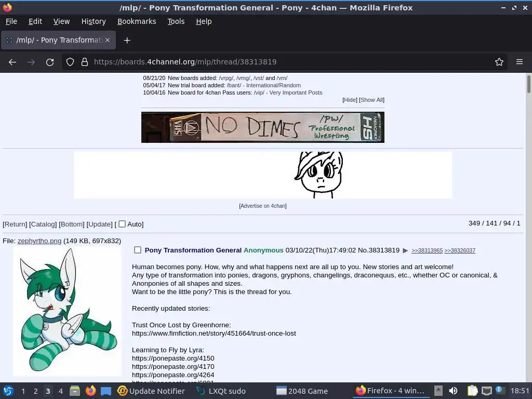532x399 pixels.
Task: Tick the Pony Transformation General post checkbox
Action: pos(137,250)
